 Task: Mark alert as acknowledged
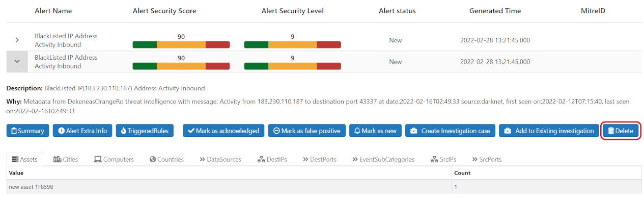click(223, 131)
